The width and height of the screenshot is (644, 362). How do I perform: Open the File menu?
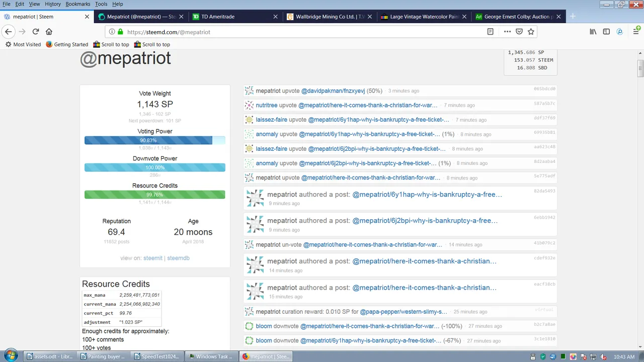[7, 4]
